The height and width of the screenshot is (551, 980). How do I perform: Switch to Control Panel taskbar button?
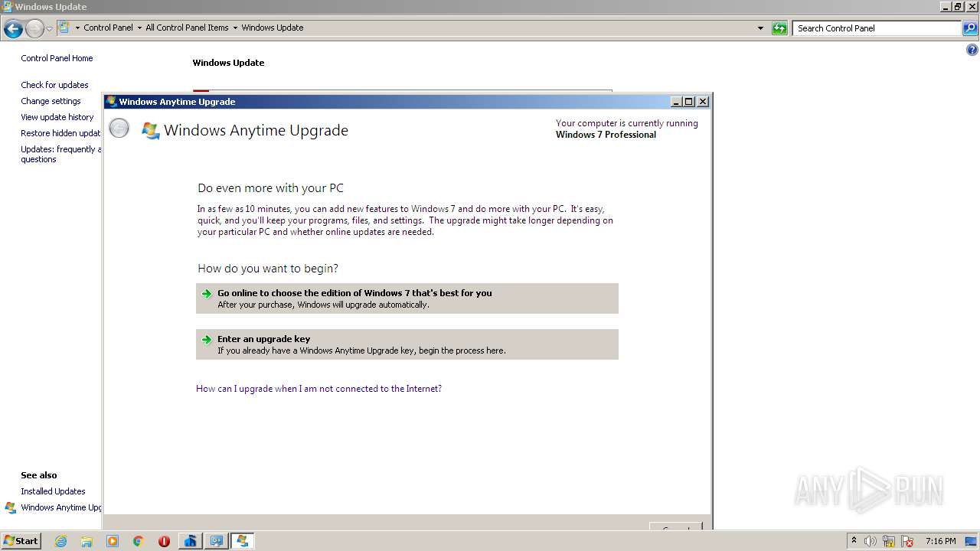coord(217,541)
